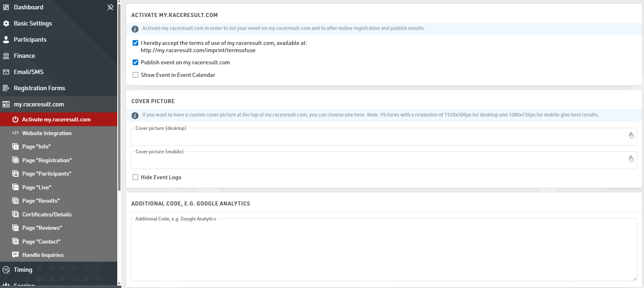Click into the Additional Code text area
The width and height of the screenshot is (644, 288).
coord(383,251)
